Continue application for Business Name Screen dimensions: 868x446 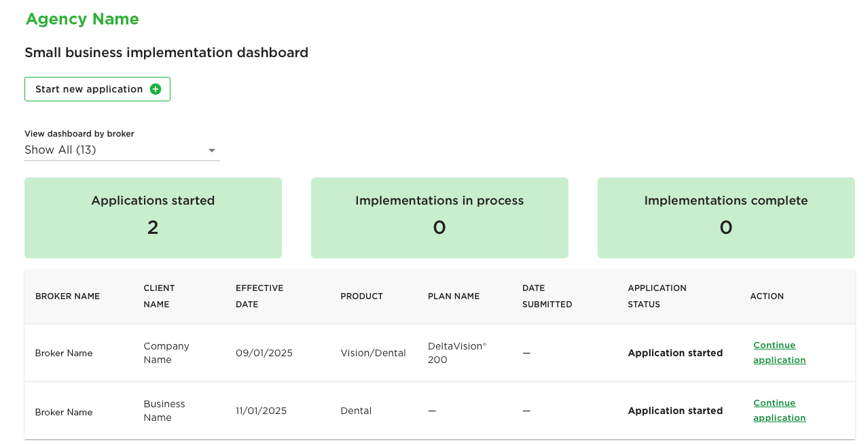click(x=780, y=411)
